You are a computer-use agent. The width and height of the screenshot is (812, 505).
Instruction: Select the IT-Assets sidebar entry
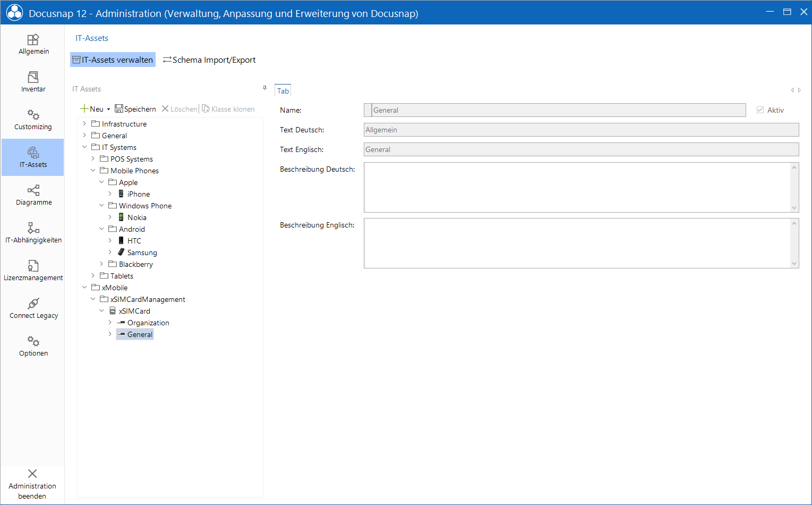[x=33, y=157]
